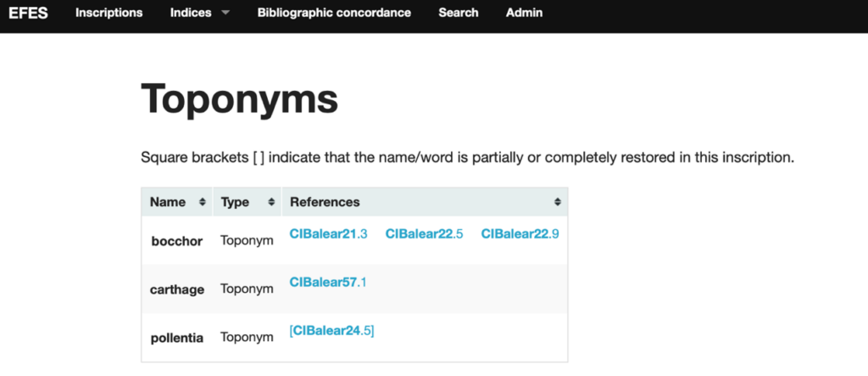Sort table by Name sort arrows
Image resolution: width=868 pixels, height=376 pixels.
click(x=202, y=202)
